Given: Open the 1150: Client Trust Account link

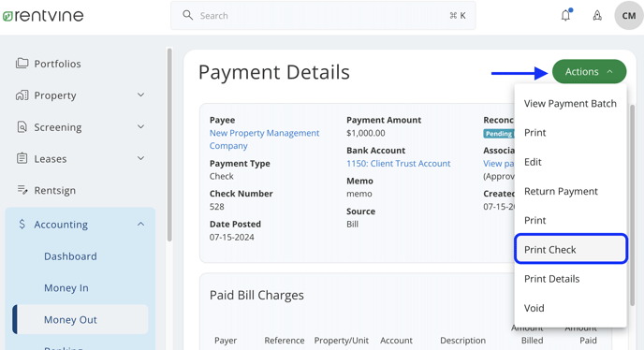Looking at the screenshot, I should 399,164.
